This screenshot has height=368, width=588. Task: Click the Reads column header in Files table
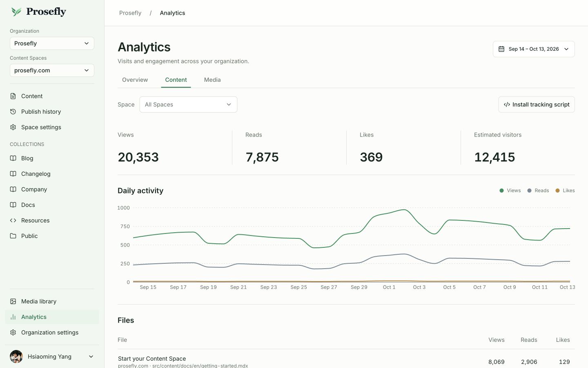click(529, 340)
